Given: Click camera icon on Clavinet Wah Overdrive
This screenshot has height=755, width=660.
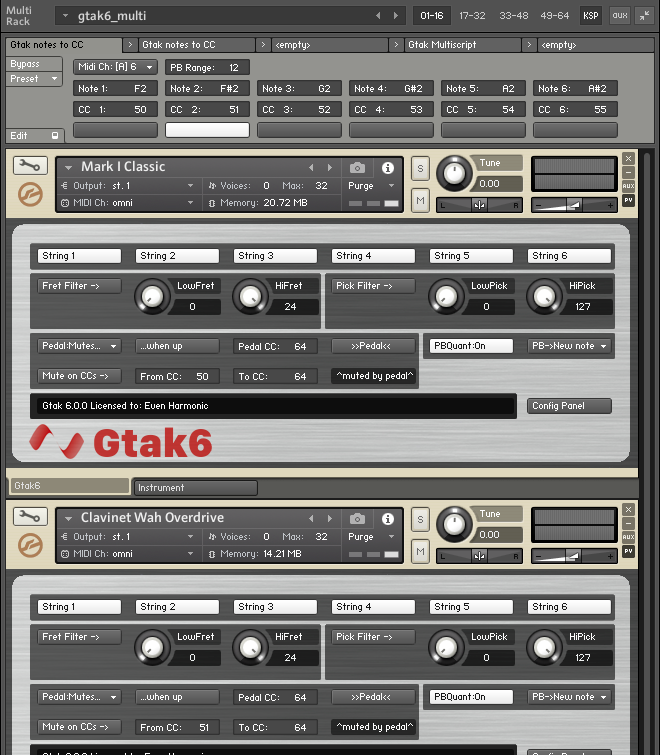Looking at the screenshot, I should click(x=357, y=519).
